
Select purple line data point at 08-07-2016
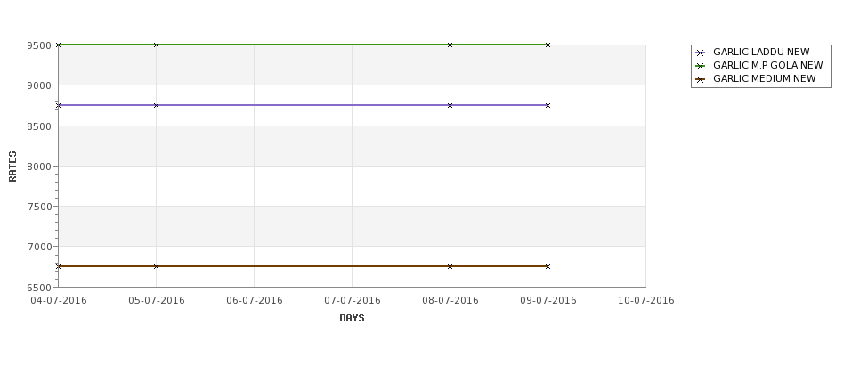point(450,105)
